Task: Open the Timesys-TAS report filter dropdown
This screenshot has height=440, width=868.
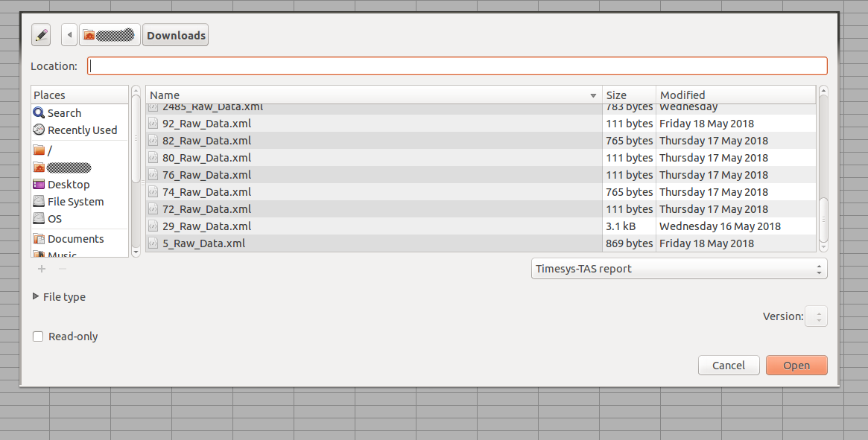Action: [679, 269]
